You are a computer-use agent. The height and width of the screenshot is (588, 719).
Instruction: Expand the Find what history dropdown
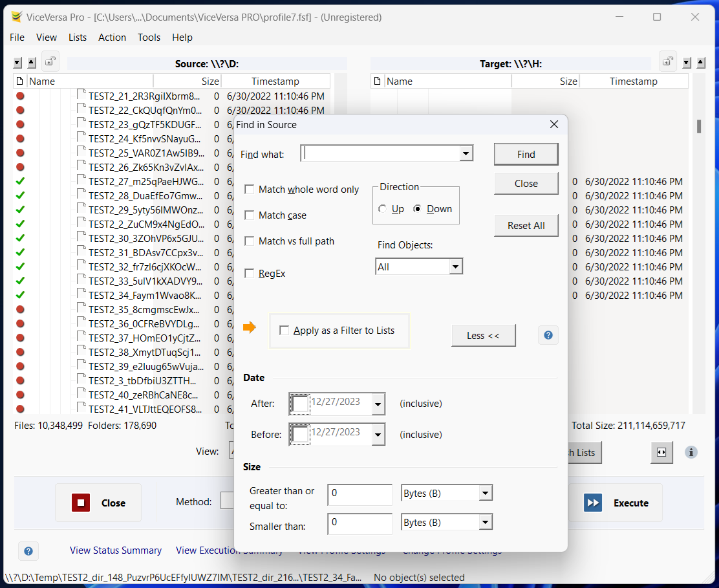pyautogui.click(x=466, y=153)
